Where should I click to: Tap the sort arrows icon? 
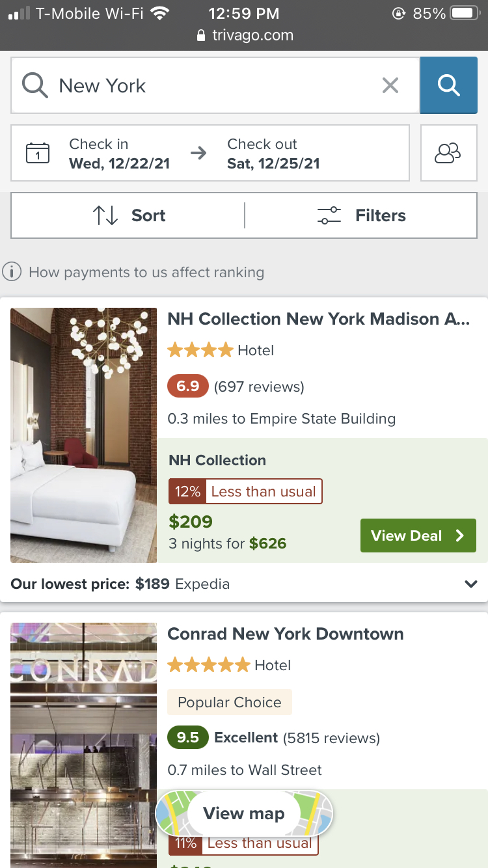(x=105, y=215)
